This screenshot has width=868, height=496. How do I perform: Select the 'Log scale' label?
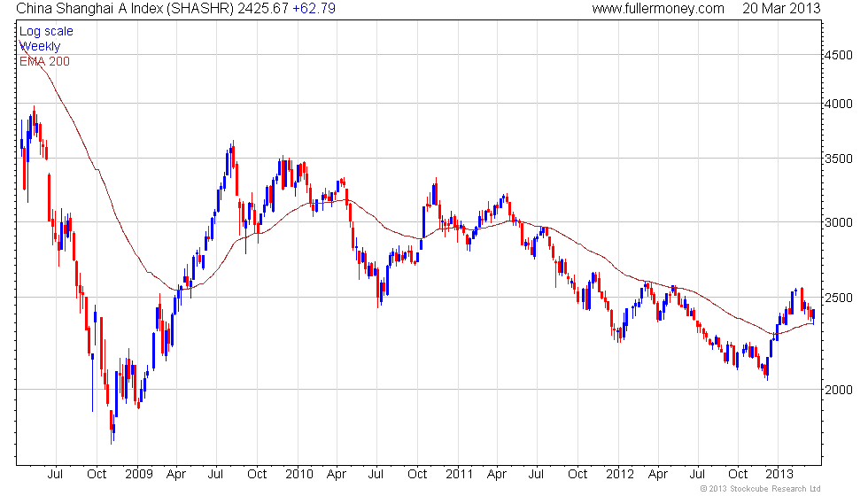(46, 32)
